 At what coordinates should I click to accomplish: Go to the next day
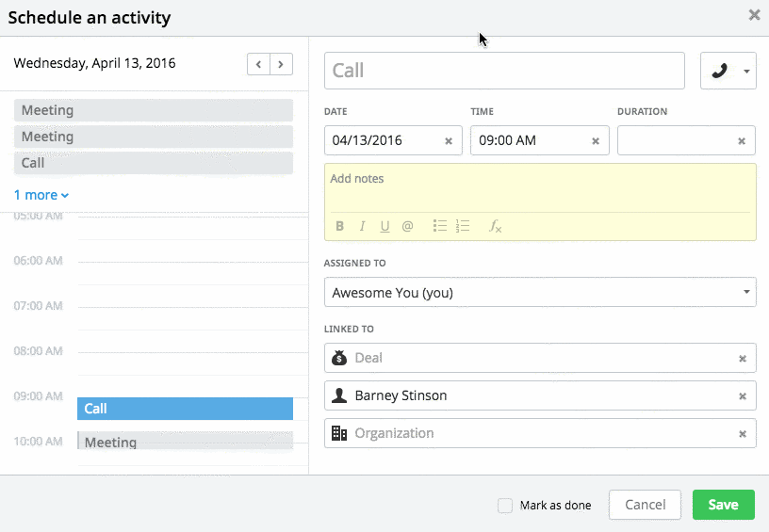[281, 64]
